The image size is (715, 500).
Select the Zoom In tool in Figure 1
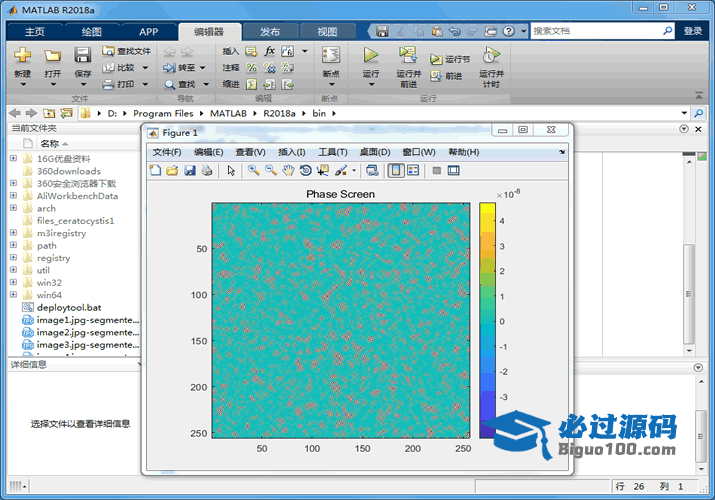[x=254, y=170]
